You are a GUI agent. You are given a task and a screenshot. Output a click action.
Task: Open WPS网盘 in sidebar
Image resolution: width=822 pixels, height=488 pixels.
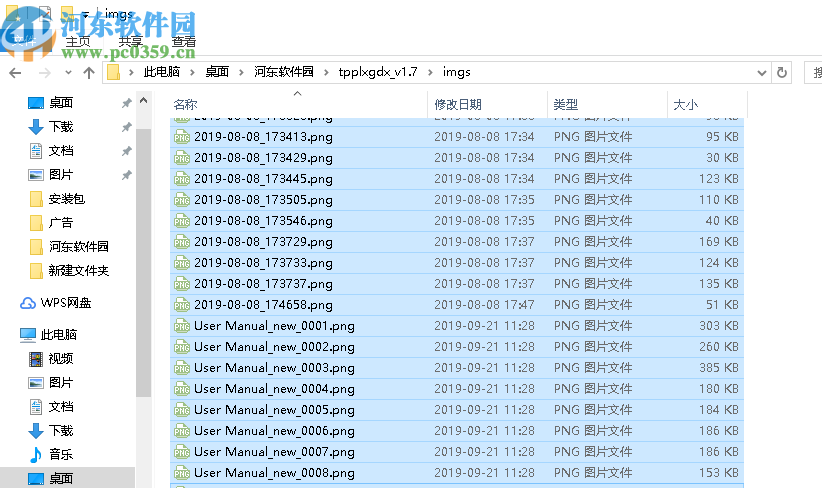tap(66, 302)
